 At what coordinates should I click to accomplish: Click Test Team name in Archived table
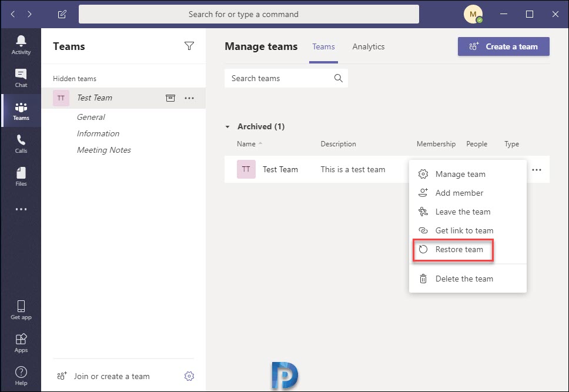coord(280,169)
